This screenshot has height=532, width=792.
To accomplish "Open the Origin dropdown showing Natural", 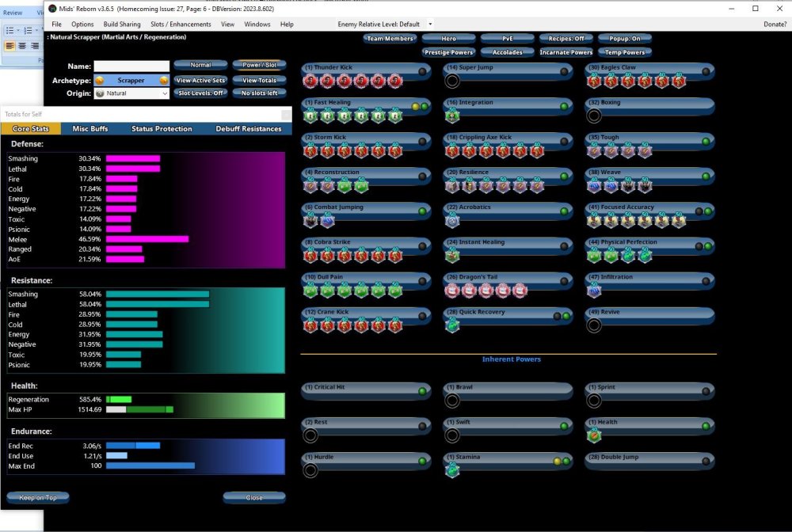I will point(131,93).
